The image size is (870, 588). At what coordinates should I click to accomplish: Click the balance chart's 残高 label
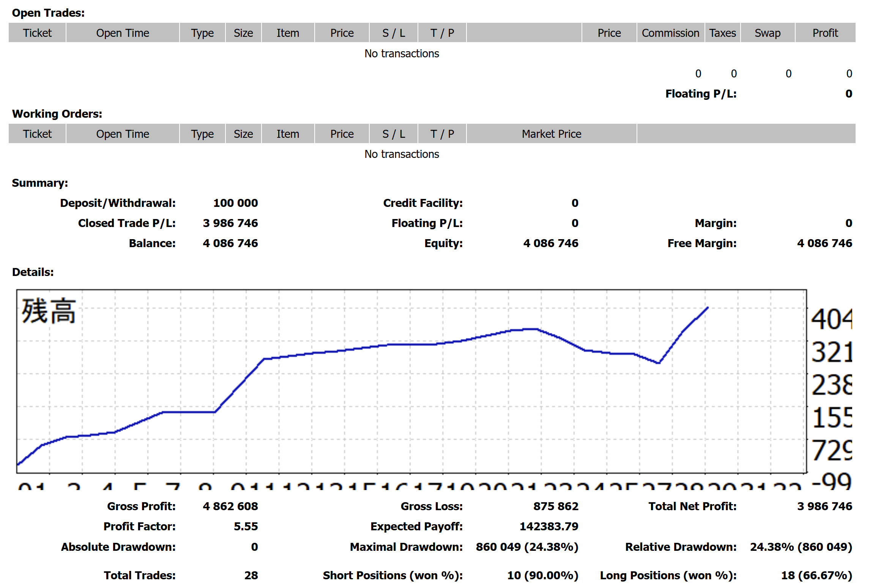49,311
